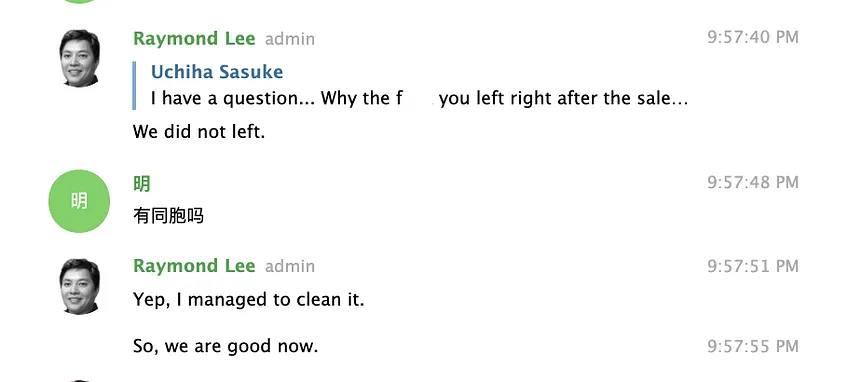Screen dimensions: 848x382
Task: Click the 9:57:40 PM timestamp
Action: point(753,37)
